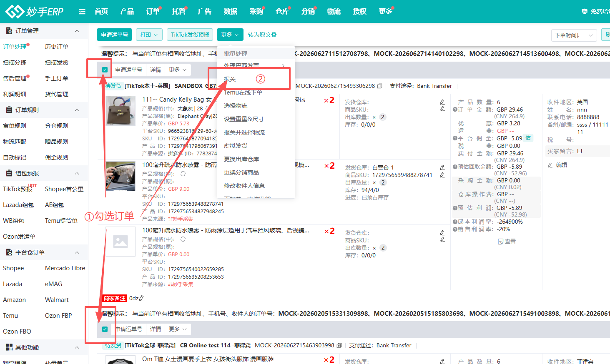Expand the 处理巴西发票 submenu arrow
610x364 pixels.
pos(284,65)
